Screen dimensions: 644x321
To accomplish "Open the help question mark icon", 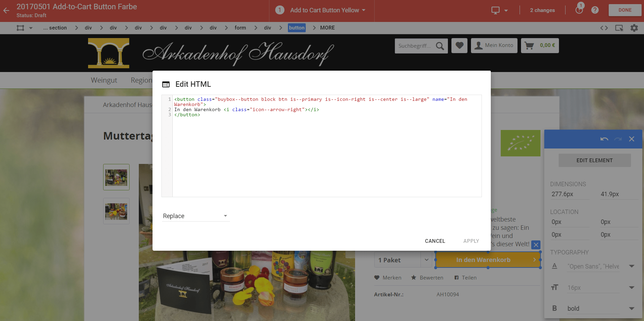I will click(595, 10).
